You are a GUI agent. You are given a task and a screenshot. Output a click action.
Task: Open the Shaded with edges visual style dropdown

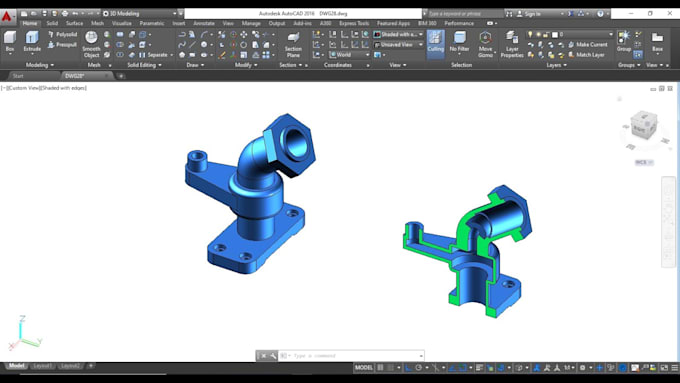pyautogui.click(x=398, y=34)
